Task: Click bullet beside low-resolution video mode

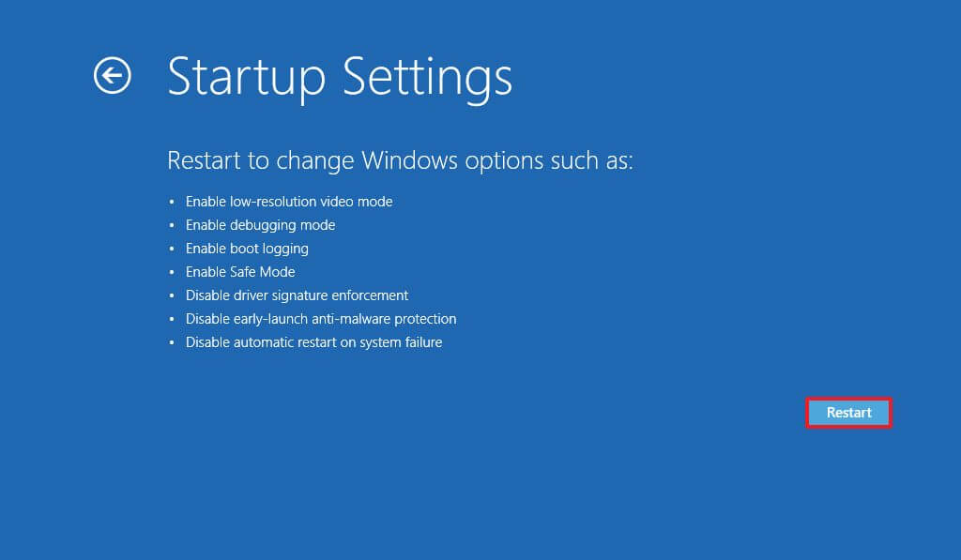Action: point(172,203)
